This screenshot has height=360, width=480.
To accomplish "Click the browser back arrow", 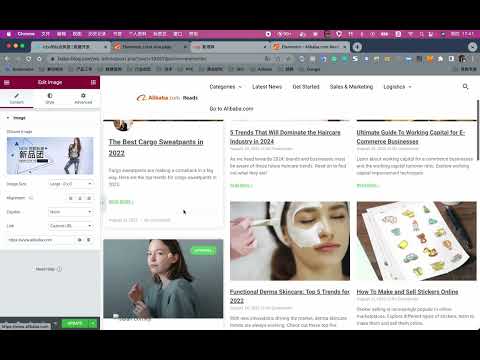I will tap(7, 59).
